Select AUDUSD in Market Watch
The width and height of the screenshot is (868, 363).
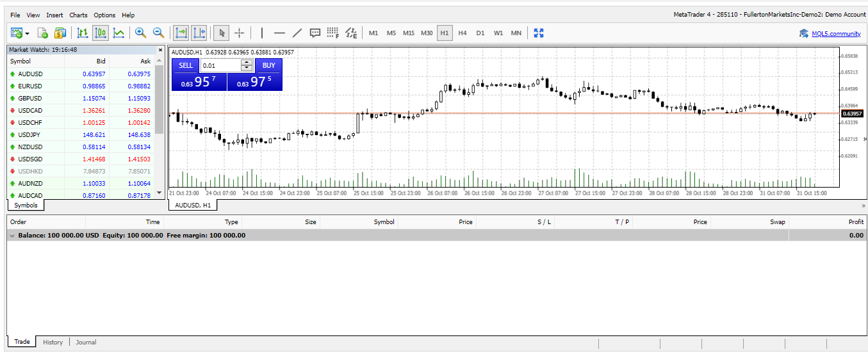click(81, 74)
